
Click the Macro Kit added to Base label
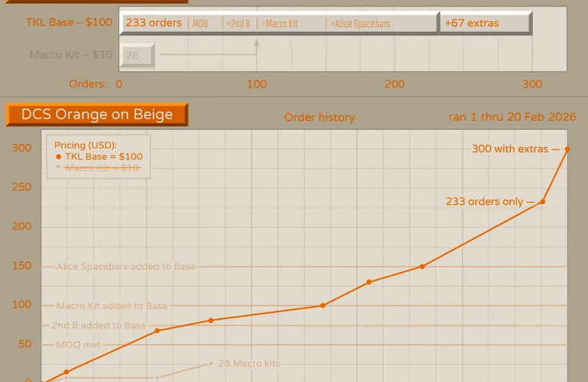[x=112, y=306]
